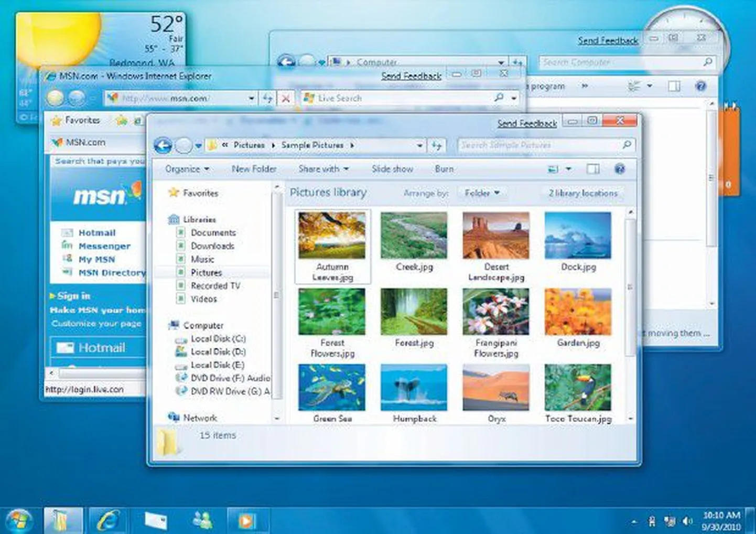Click the MSN Directory link

coord(112,273)
